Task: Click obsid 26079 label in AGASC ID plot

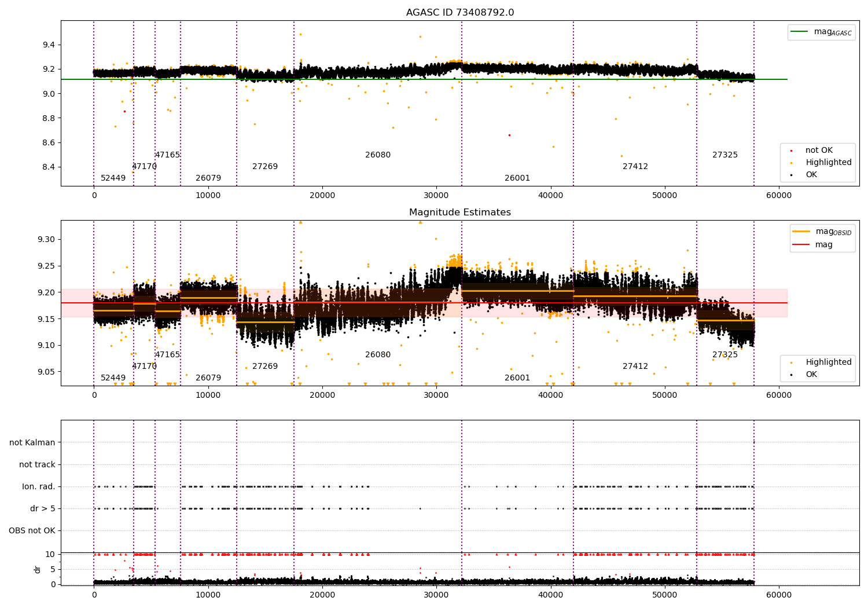Action: [208, 178]
